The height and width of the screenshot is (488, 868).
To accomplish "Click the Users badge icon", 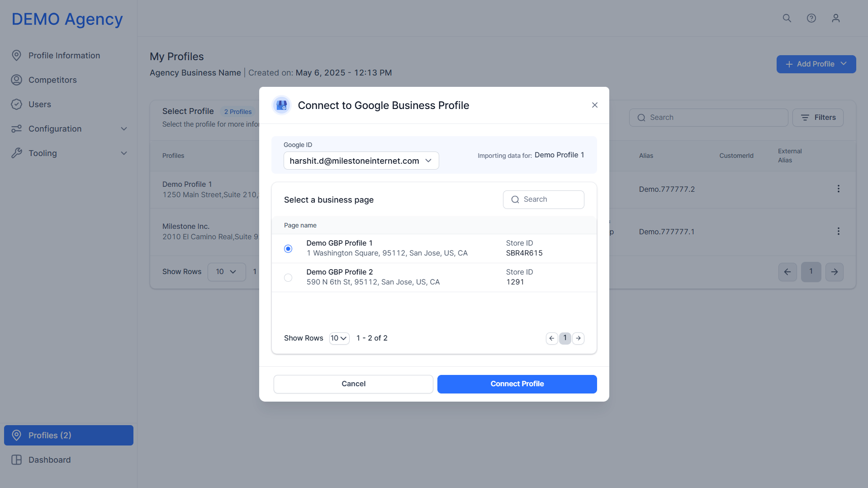I will [16, 104].
